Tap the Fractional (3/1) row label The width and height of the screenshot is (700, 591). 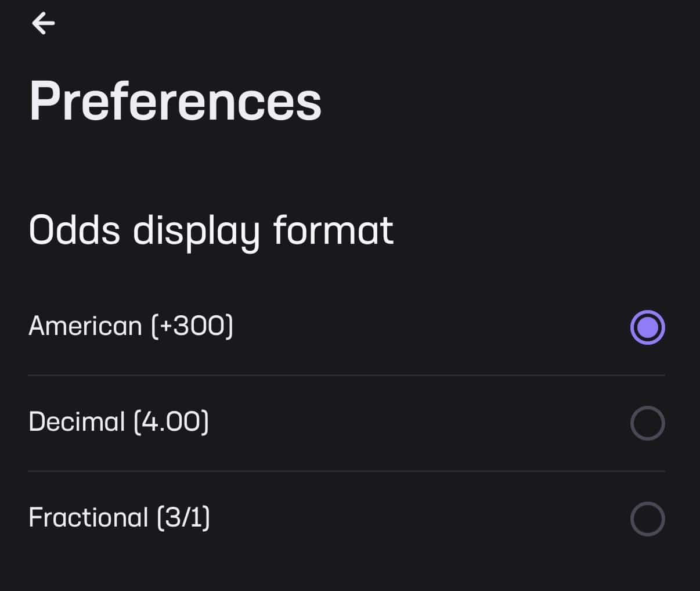point(119,517)
